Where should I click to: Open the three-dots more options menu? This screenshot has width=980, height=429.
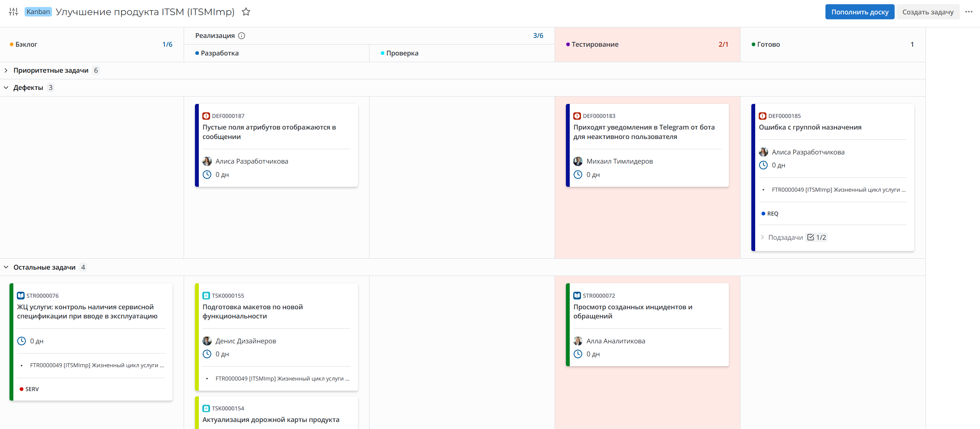(969, 12)
